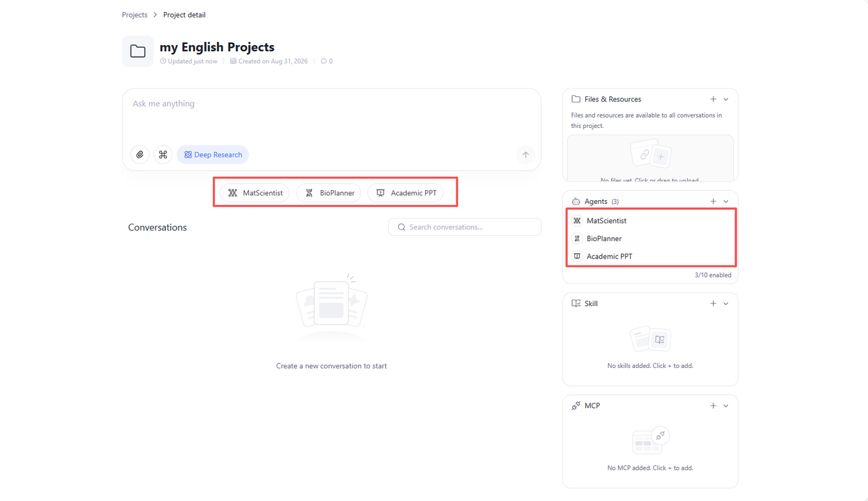Open MatScientist in the Agents panel list
The height and width of the screenshot is (501, 868).
(650, 221)
